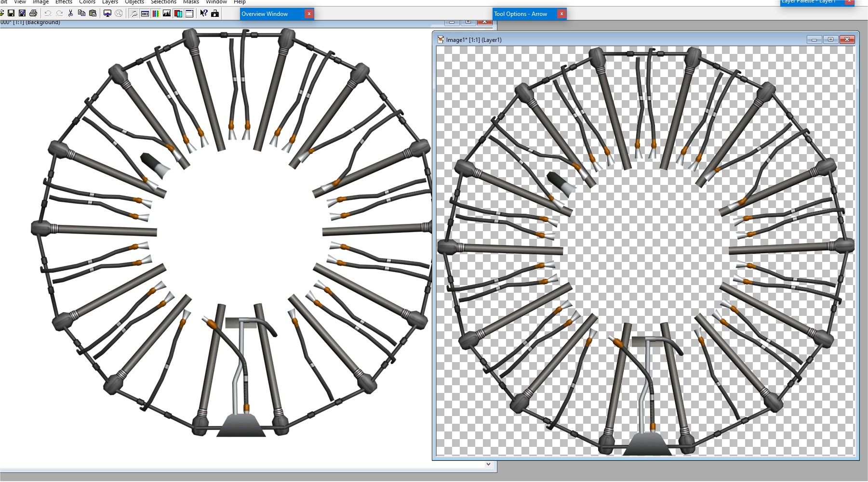The width and height of the screenshot is (868, 482).
Task: Click the Cut scissors icon
Action: [70, 13]
